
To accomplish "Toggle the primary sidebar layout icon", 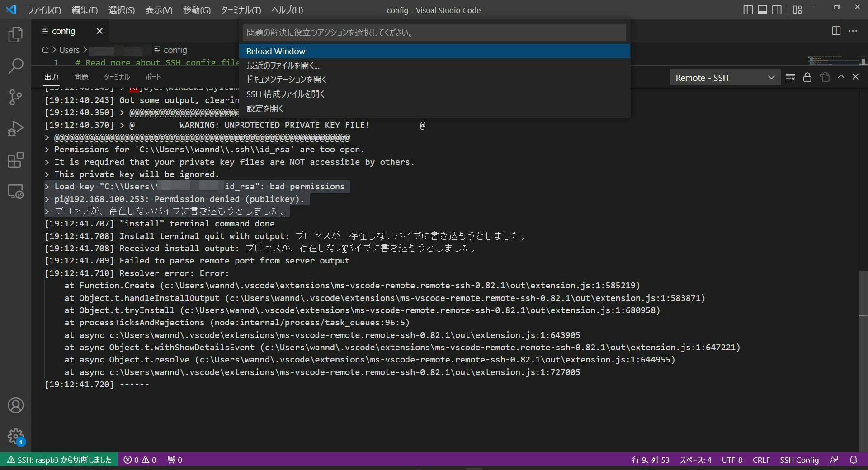I will [x=748, y=10].
